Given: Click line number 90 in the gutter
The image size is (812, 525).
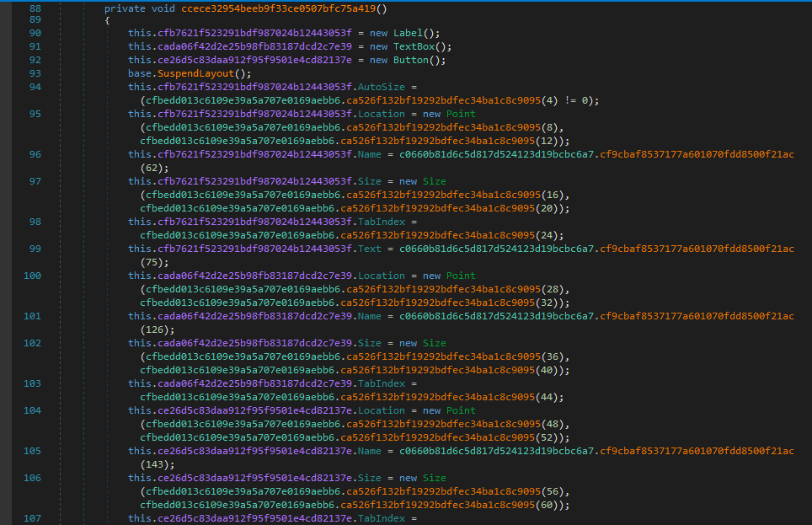Looking at the screenshot, I should 35,33.
